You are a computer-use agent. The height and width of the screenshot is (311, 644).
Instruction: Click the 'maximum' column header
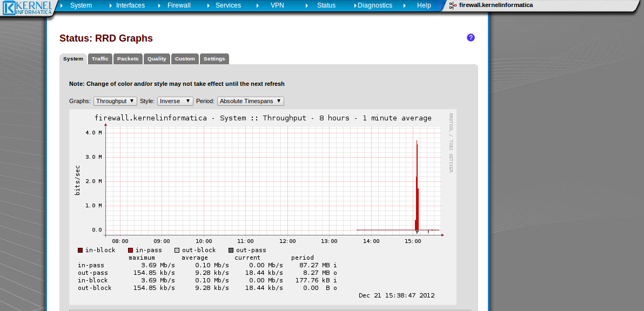coord(142,258)
